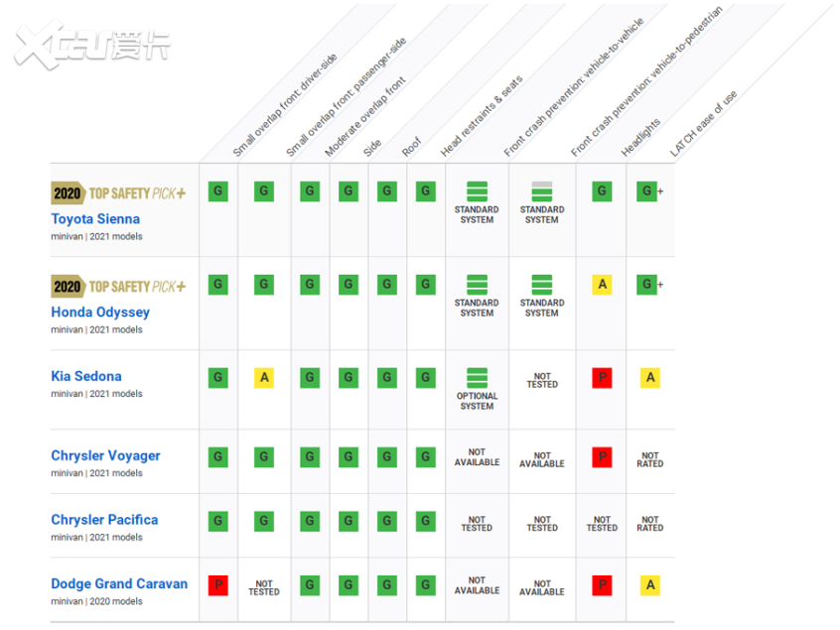Click Toyota Sienna's vehicle-to-pedestrian bars icon
The image size is (840, 630).
pos(542,191)
